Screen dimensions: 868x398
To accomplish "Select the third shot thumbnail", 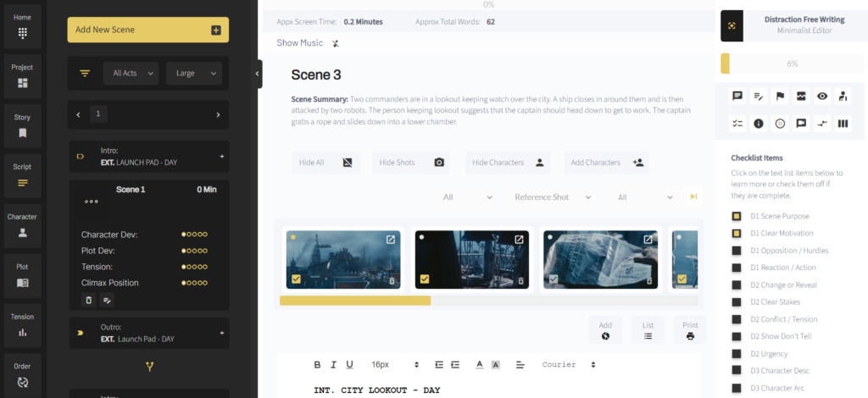I will tap(600, 259).
